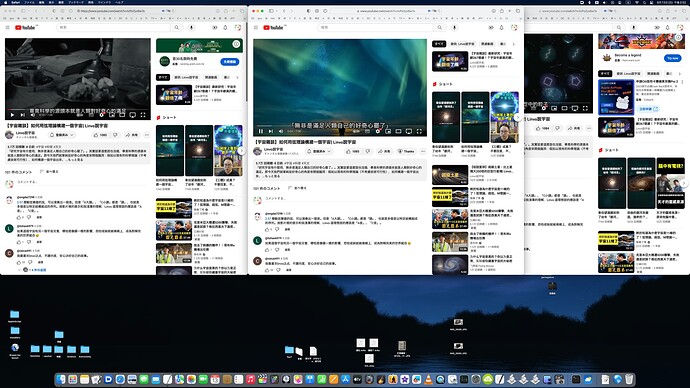Show more filter chips in middle window sidebar
The image size is (690, 388).
click(513, 44)
